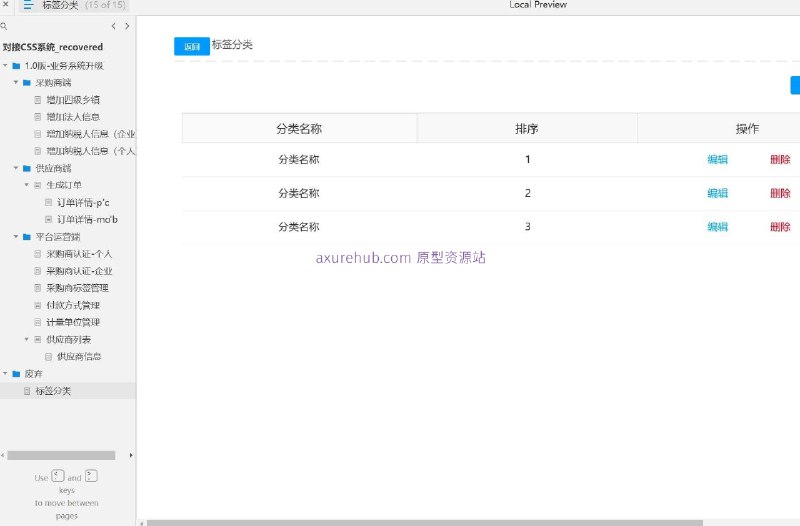The width and height of the screenshot is (800, 526).
Task: Open the 采购商认证-企业 page
Action: 79,271
